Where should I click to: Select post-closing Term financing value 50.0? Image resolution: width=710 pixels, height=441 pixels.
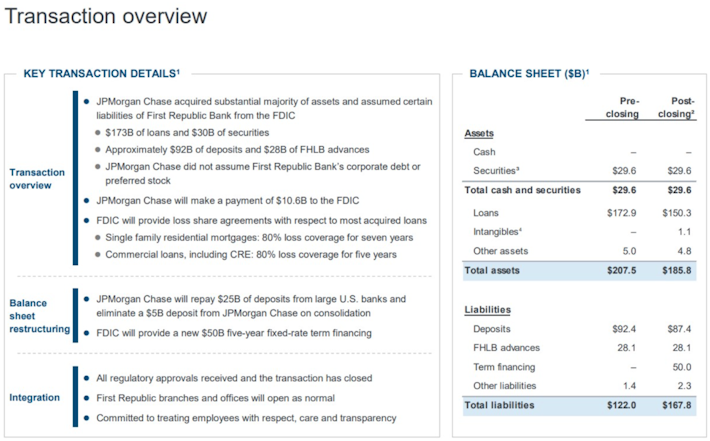[x=682, y=367]
